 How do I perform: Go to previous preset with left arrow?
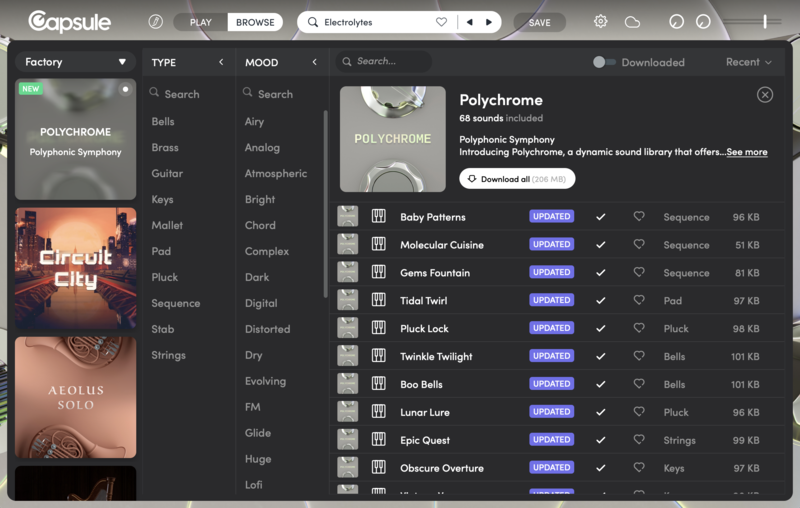469,21
